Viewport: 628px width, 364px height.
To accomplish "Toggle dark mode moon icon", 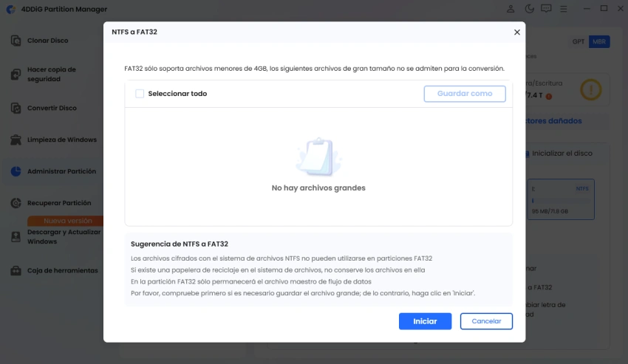I will (529, 9).
